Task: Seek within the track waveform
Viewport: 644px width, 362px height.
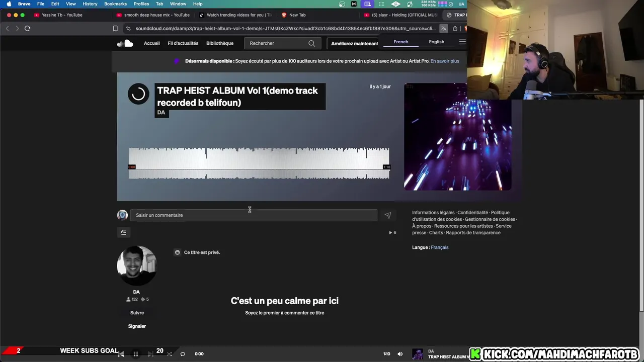Action: [259, 163]
